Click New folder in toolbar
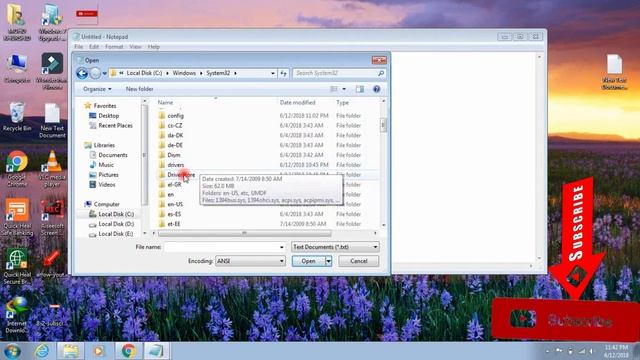640x360 pixels. [x=139, y=89]
